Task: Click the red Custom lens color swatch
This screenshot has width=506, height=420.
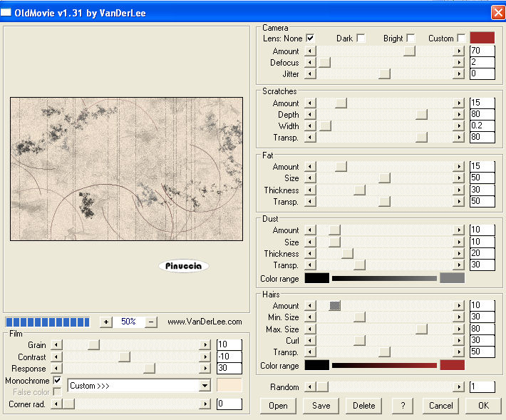Action: click(482, 38)
